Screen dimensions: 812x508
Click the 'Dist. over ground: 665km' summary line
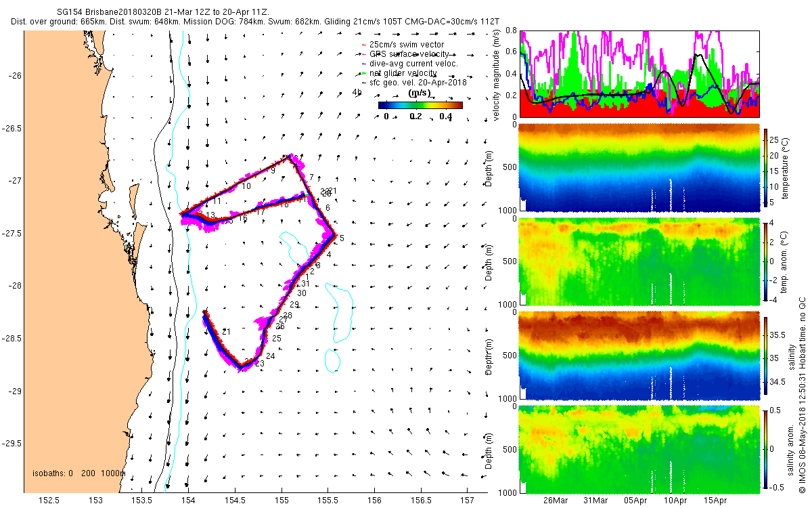(256, 22)
